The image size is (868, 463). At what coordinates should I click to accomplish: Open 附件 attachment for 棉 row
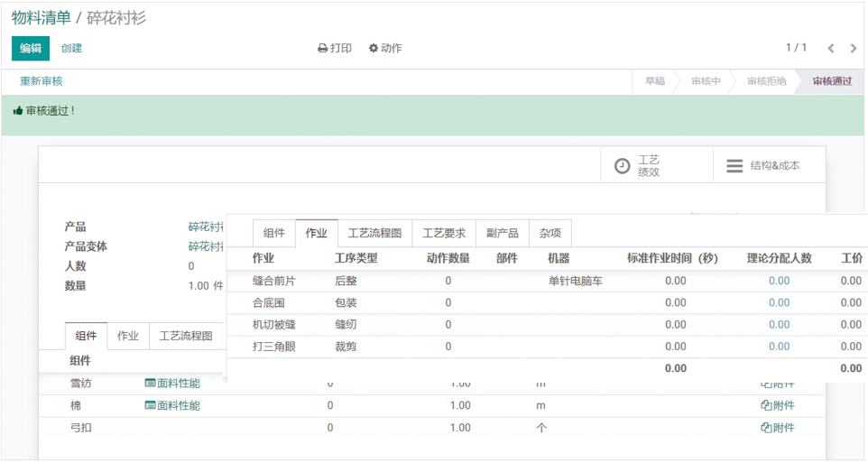click(x=778, y=406)
